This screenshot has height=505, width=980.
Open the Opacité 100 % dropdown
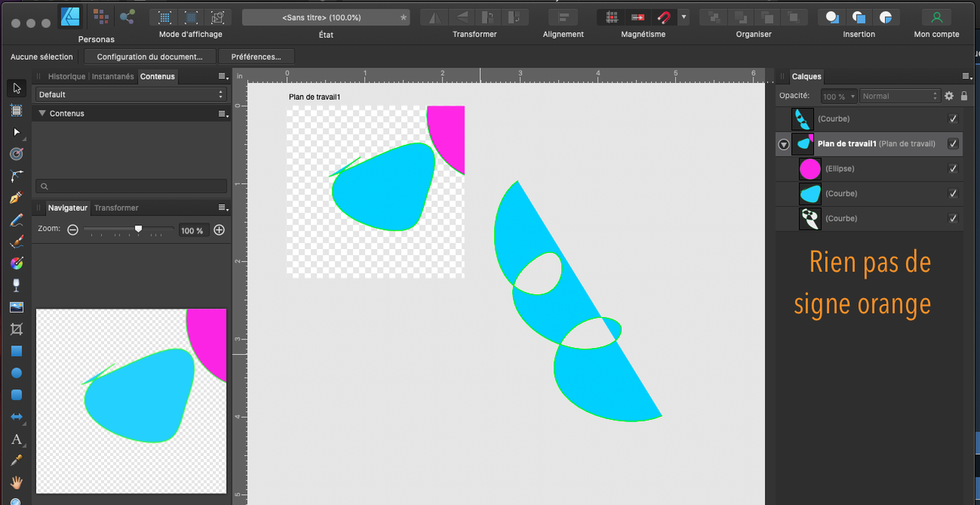pyautogui.click(x=839, y=96)
